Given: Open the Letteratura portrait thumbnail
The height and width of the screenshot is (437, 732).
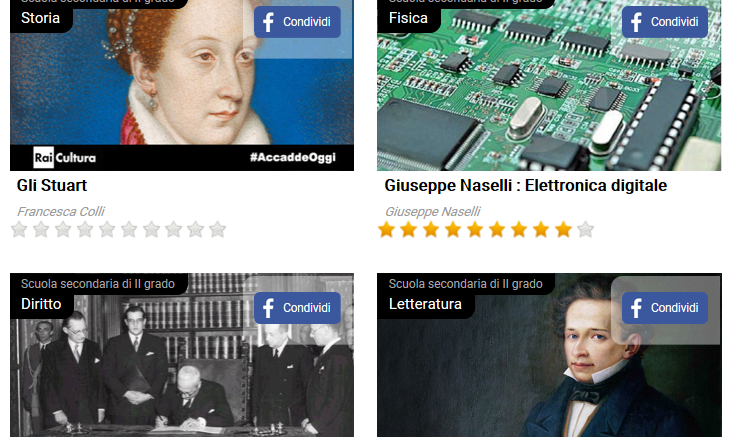Looking at the screenshot, I should (549, 355).
